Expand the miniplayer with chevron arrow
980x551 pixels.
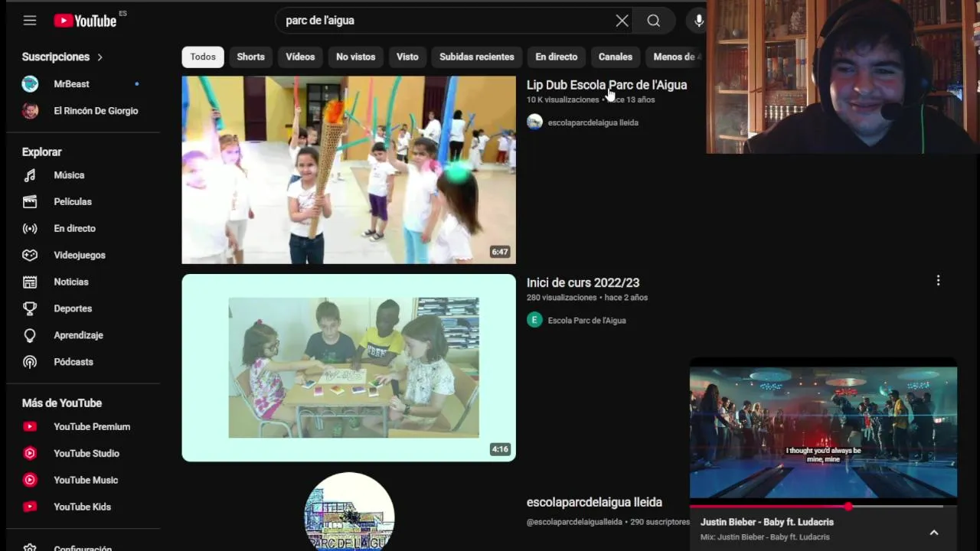[933, 533]
